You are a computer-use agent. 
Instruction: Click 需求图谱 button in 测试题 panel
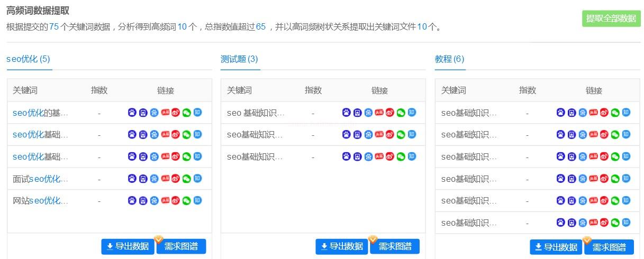(395, 246)
